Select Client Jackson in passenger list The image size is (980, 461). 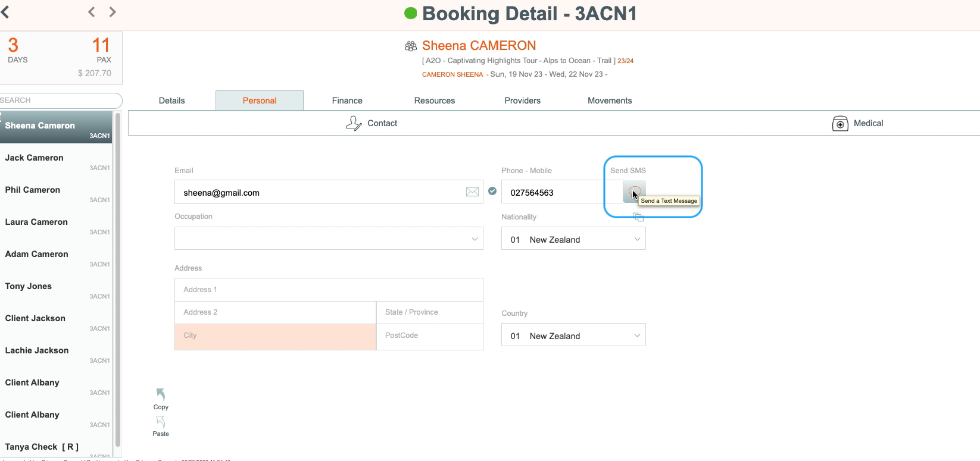(56, 320)
